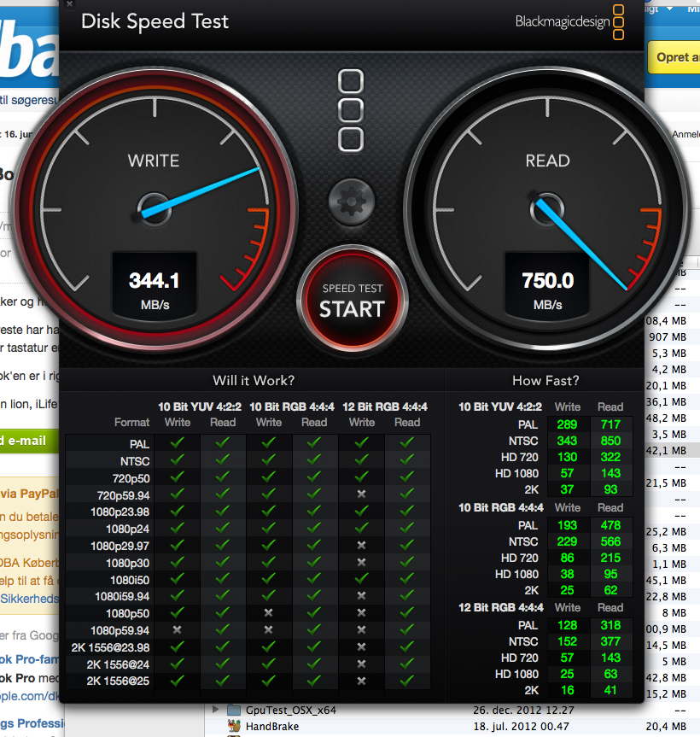Click the check mark for 2K 1556@24 YUV Write

click(177, 664)
